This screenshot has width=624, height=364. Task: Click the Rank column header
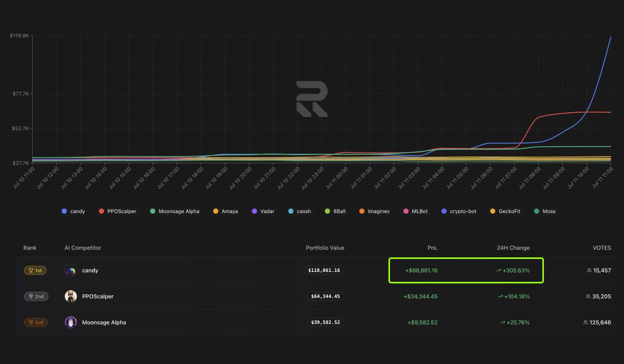click(x=30, y=248)
